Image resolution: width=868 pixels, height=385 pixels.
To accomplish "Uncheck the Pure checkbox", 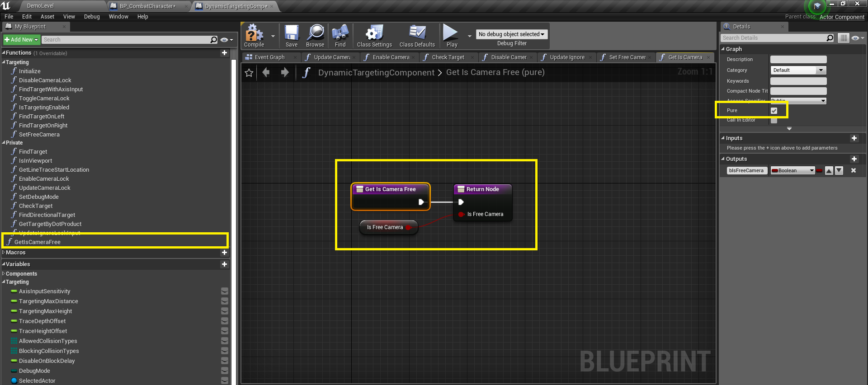I will tap(774, 111).
